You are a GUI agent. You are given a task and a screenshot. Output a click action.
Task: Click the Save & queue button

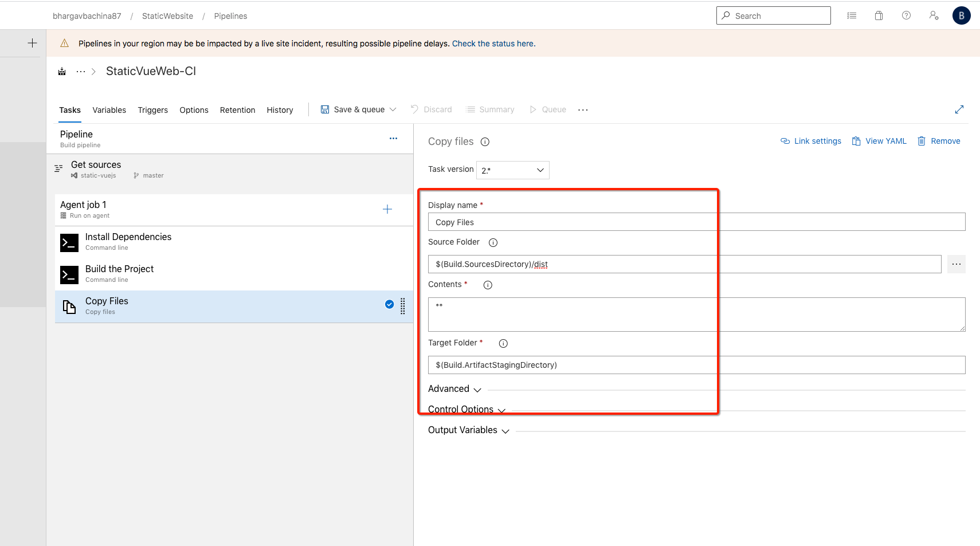353,109
